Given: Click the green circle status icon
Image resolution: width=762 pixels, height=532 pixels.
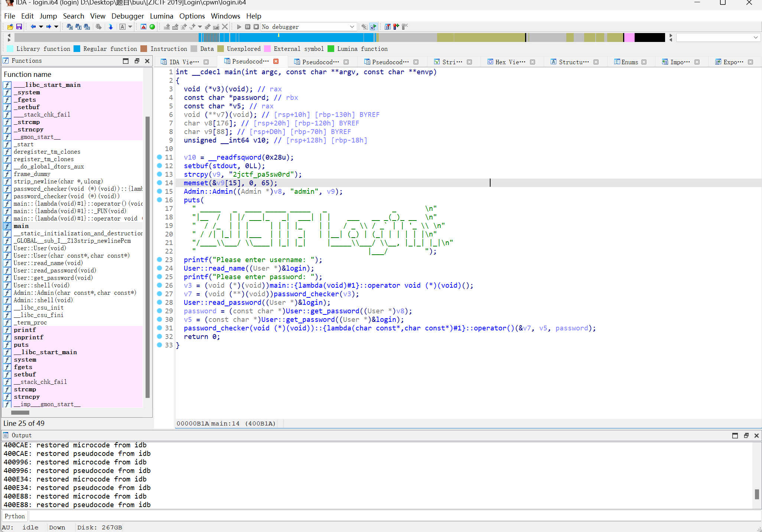Looking at the screenshot, I should pyautogui.click(x=152, y=27).
